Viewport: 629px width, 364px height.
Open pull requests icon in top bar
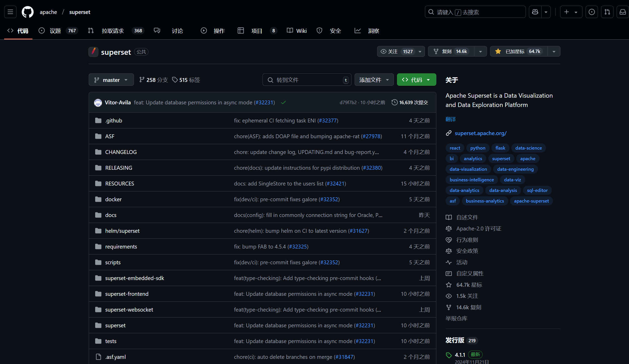tap(607, 12)
